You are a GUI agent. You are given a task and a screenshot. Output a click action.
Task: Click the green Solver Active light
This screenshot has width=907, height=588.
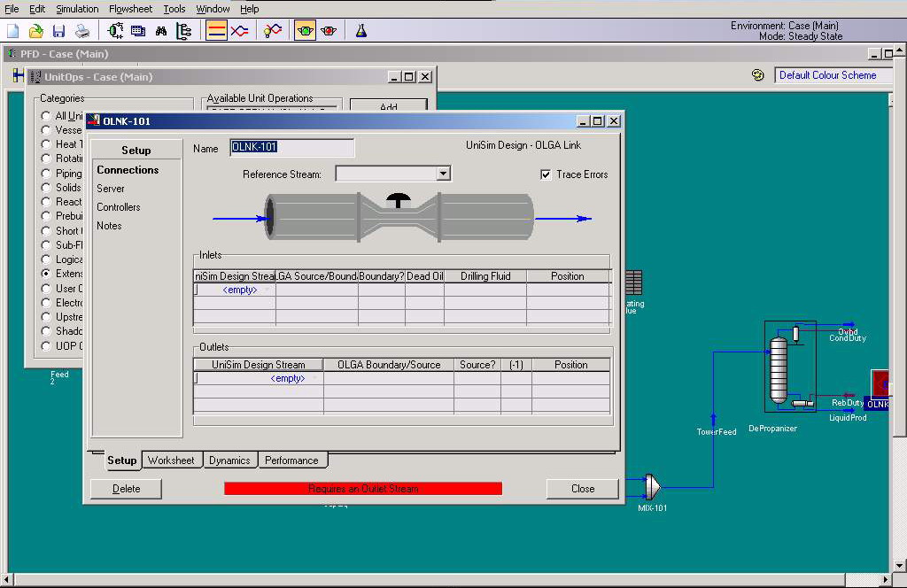(305, 31)
